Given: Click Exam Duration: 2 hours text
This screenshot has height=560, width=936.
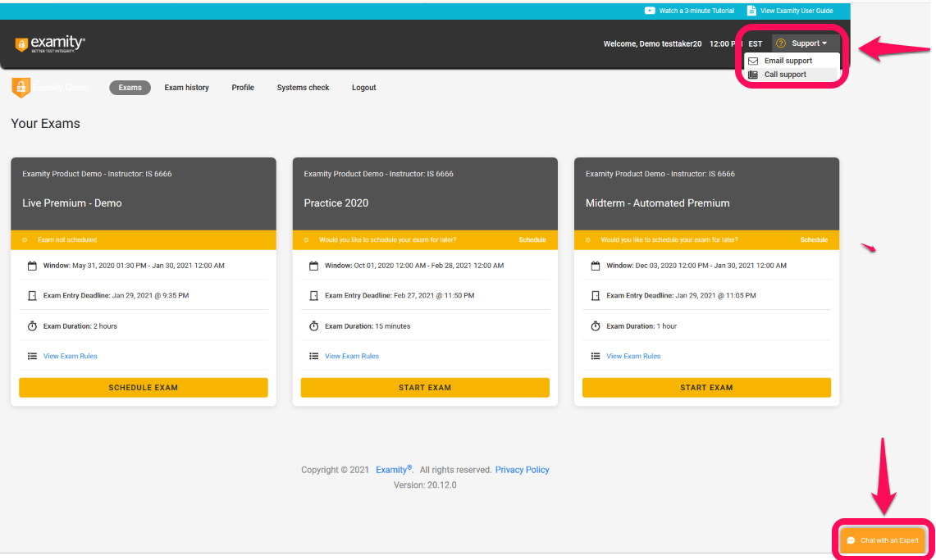Looking at the screenshot, I should [80, 326].
